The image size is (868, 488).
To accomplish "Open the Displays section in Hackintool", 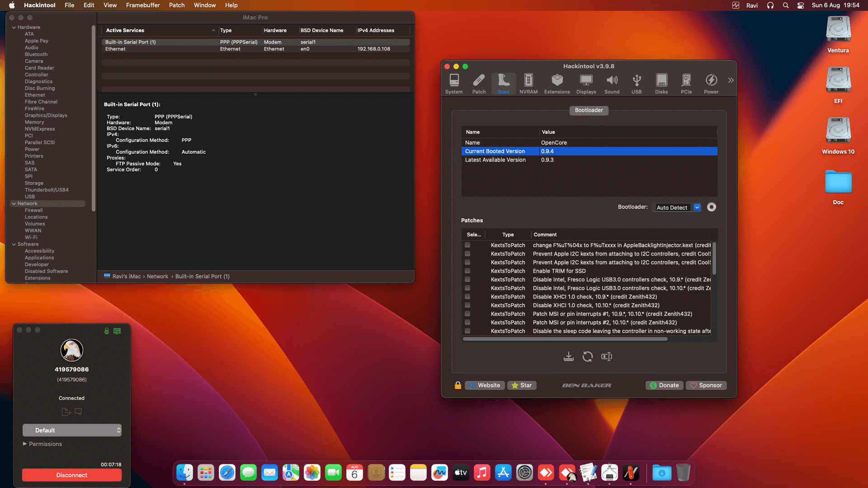I will (x=586, y=84).
